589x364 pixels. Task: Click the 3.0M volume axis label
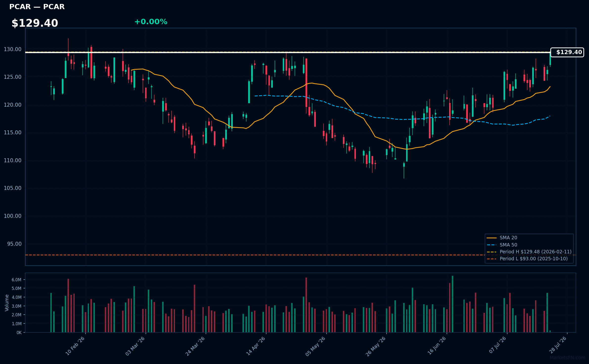tap(17, 306)
